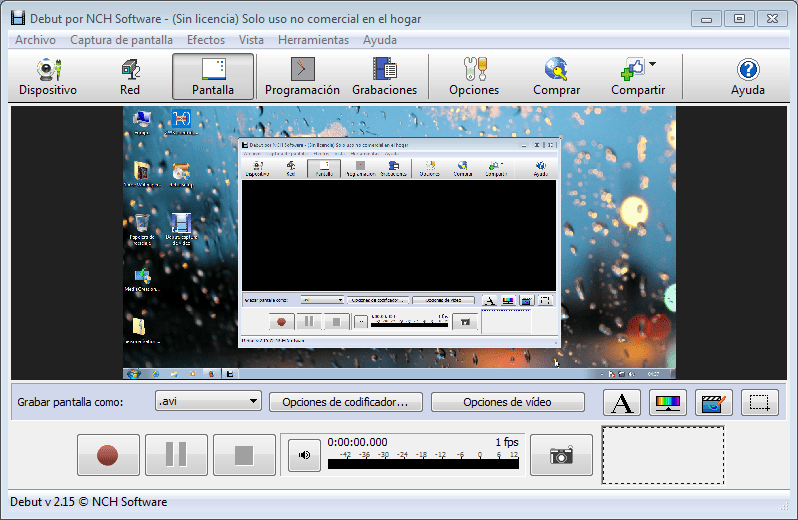Click the Debut floppy disk title icon
This screenshot has width=798, height=520.
pyautogui.click(x=18, y=18)
